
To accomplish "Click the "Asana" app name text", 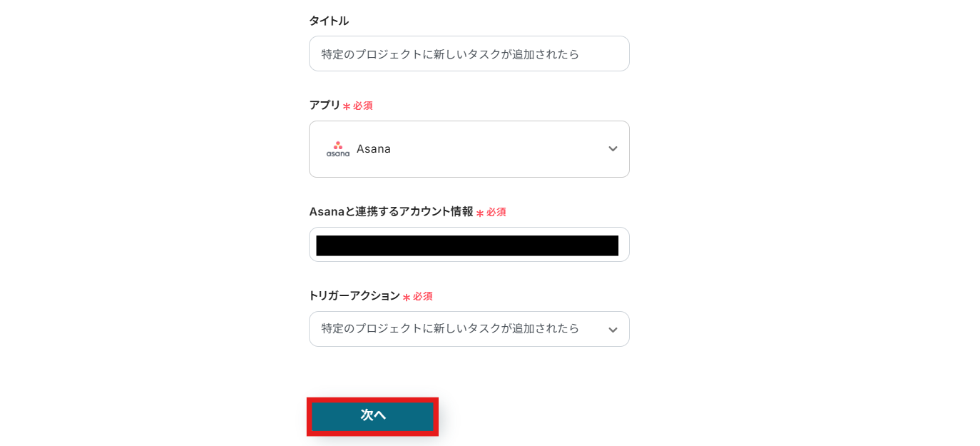I will pos(374,149).
